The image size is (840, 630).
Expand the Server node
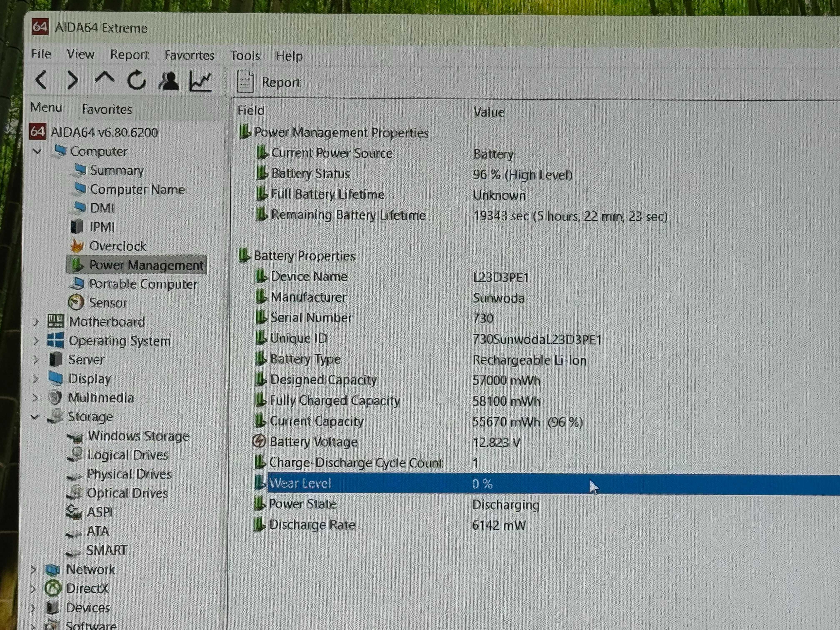35,360
